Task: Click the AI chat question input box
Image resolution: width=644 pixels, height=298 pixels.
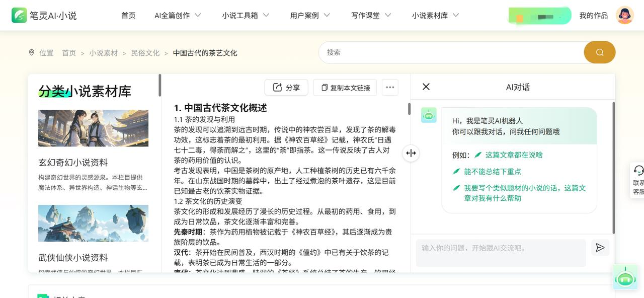Action: pyautogui.click(x=501, y=253)
